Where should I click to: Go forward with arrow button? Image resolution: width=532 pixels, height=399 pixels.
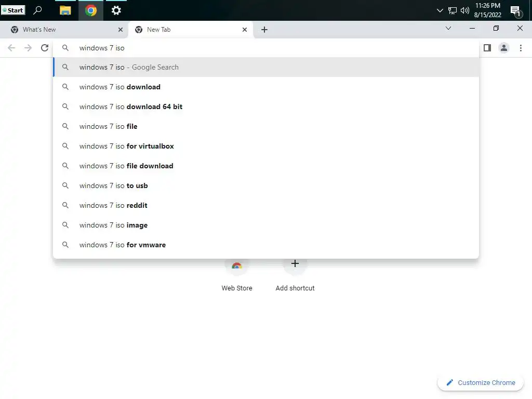[x=28, y=48]
